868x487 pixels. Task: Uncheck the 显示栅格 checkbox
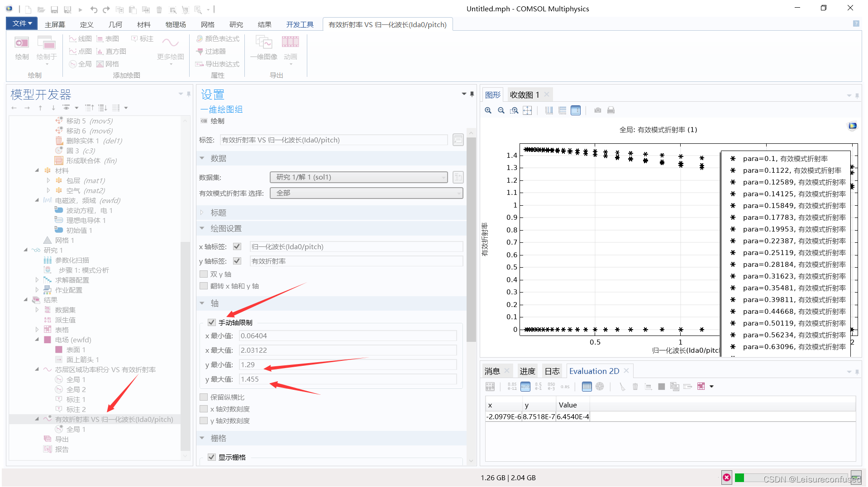pos(212,458)
